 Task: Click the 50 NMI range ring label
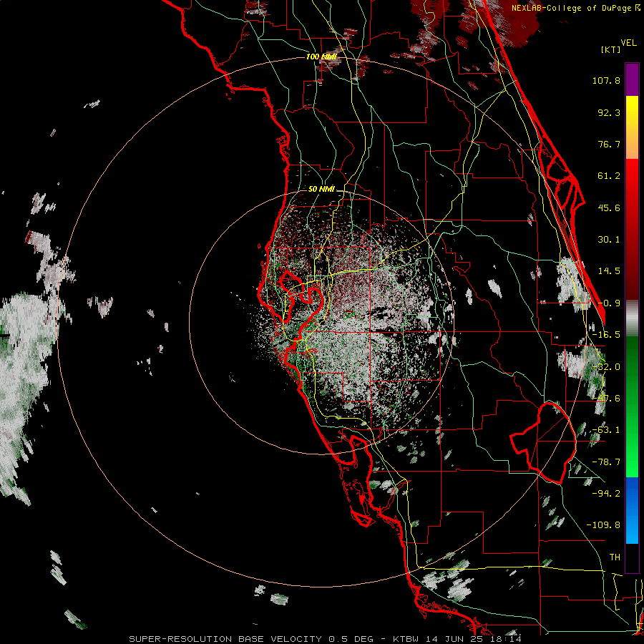(321, 189)
